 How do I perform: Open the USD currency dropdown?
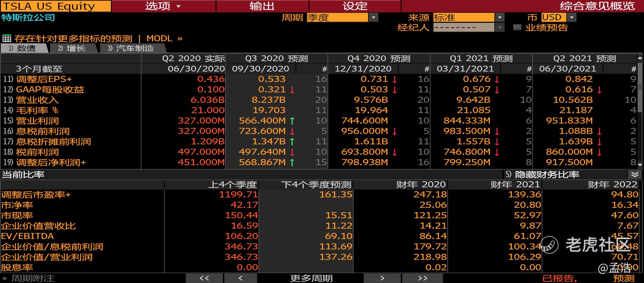(572, 17)
